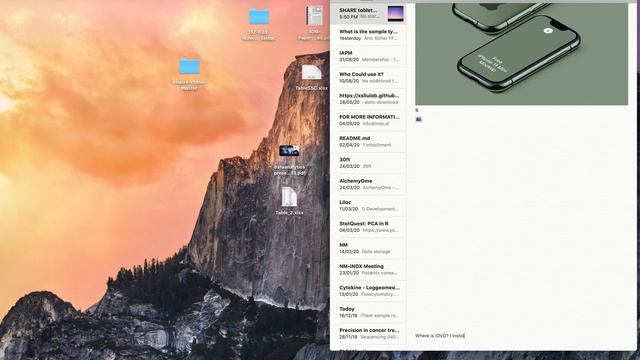Open the 'Who Could use it?' note
The height and width of the screenshot is (360, 640).
pyautogui.click(x=368, y=77)
